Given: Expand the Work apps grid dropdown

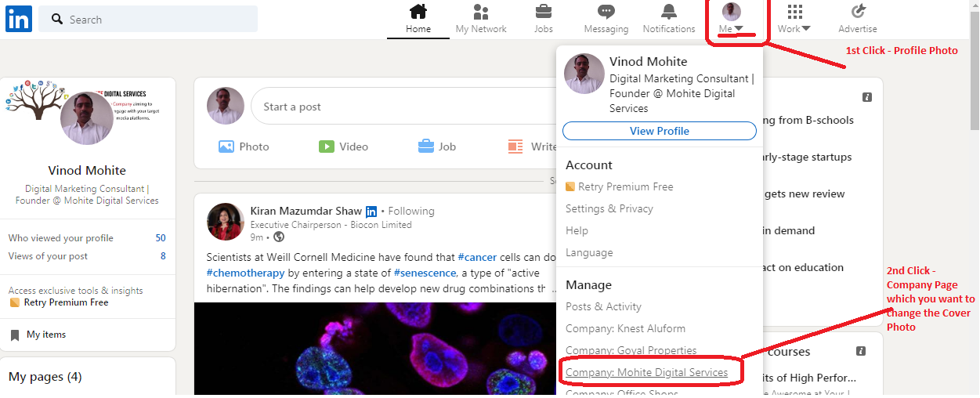Looking at the screenshot, I should coord(794,20).
